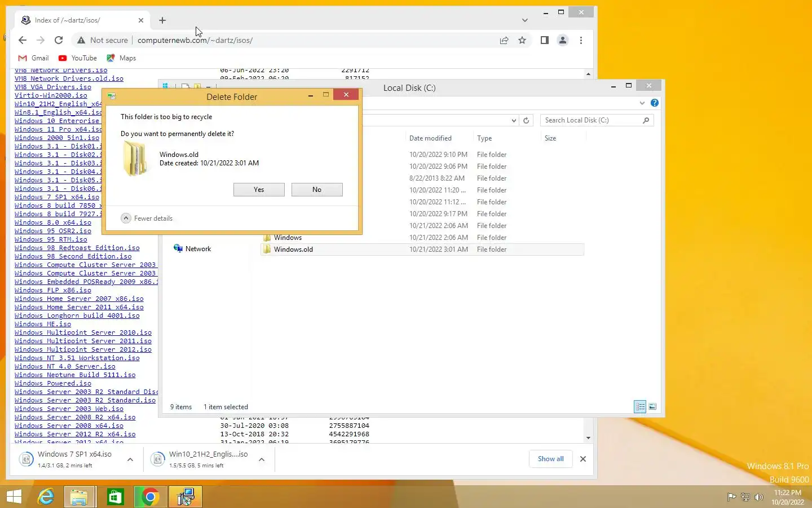Refresh the Explorer address bar
Screen dimensions: 812x508
[x=526, y=120]
